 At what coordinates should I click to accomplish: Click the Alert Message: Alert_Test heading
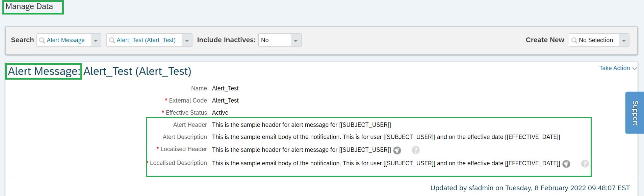pyautogui.click(x=100, y=71)
